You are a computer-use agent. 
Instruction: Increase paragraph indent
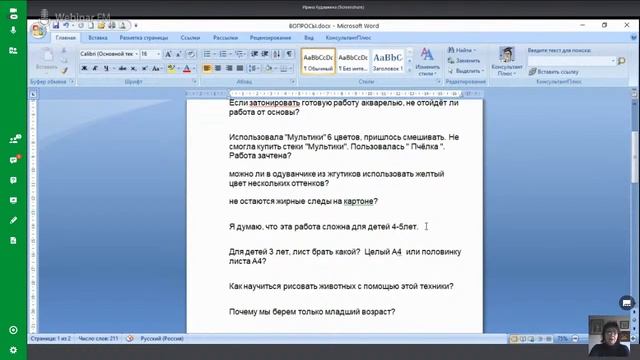(265, 54)
